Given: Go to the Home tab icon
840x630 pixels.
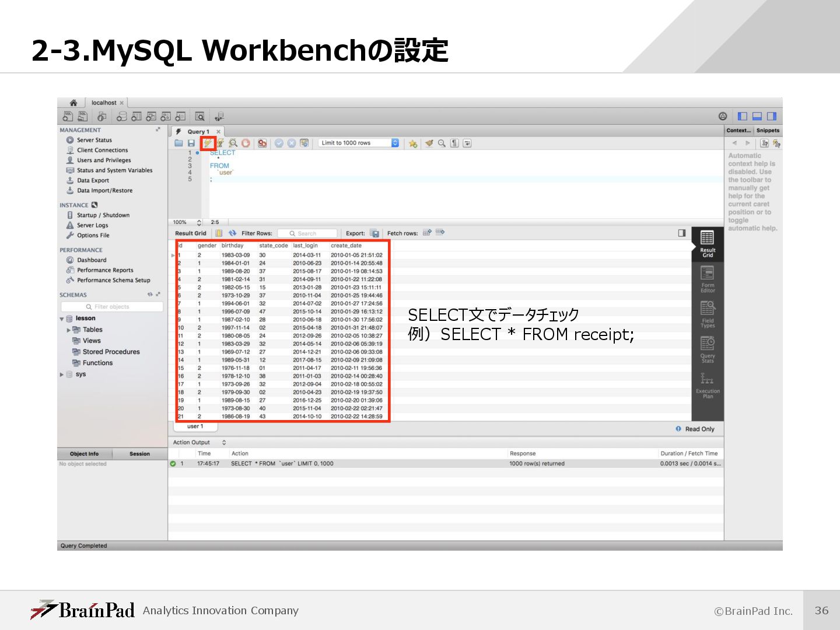Looking at the screenshot, I should (x=73, y=103).
